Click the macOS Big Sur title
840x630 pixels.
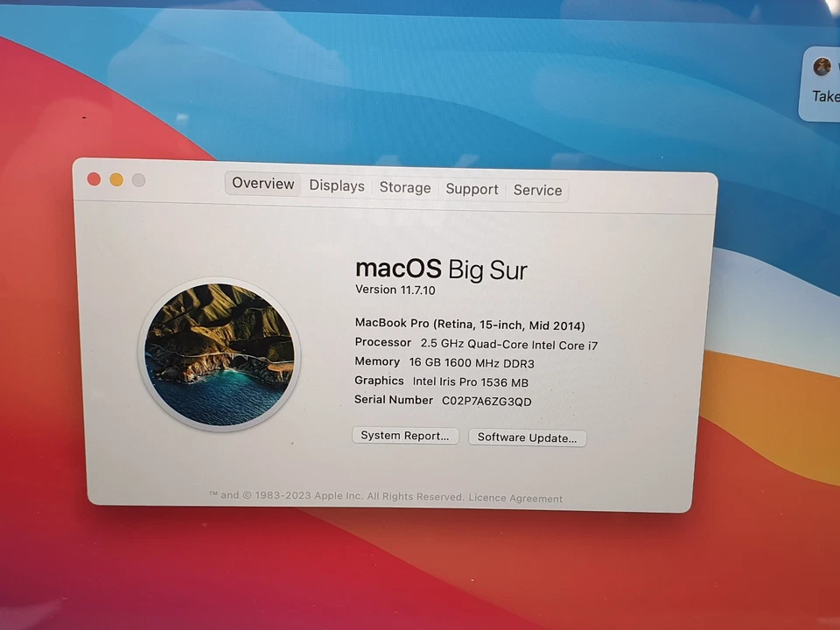coord(440,269)
